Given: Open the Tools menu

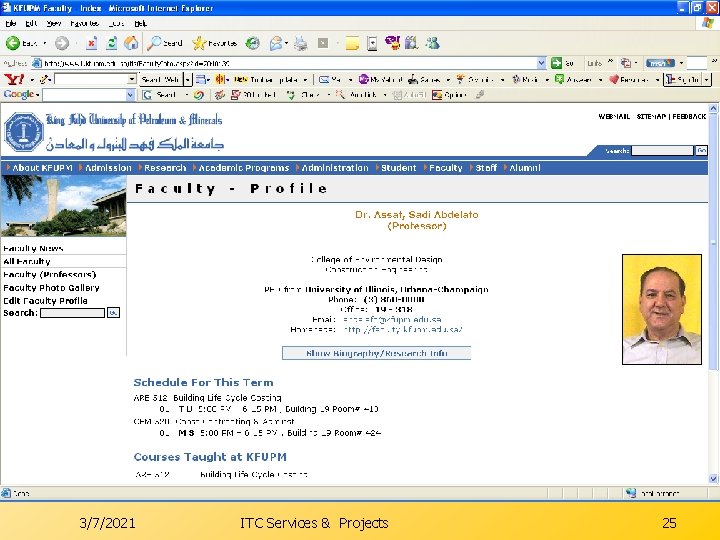Looking at the screenshot, I should [116, 23].
